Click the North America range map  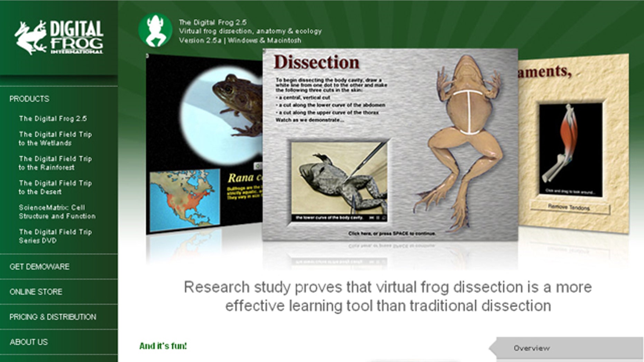[185, 200]
